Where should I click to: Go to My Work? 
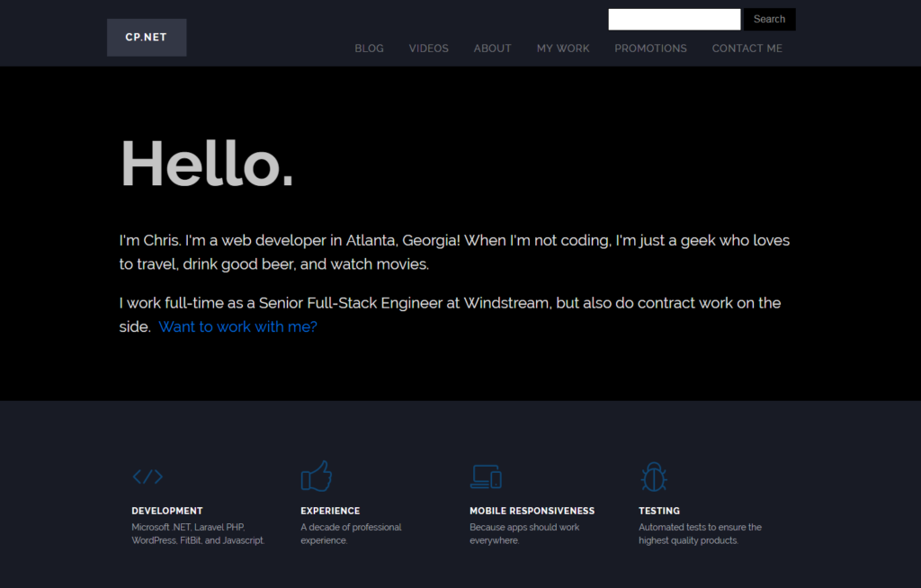[563, 49]
